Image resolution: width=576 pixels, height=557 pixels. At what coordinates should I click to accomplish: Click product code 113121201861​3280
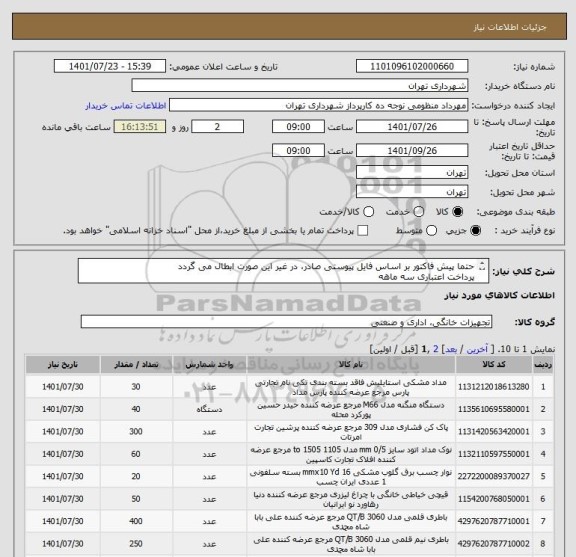494,387
